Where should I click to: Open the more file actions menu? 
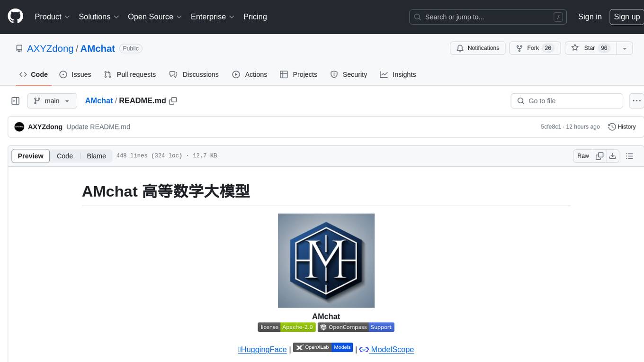(636, 101)
